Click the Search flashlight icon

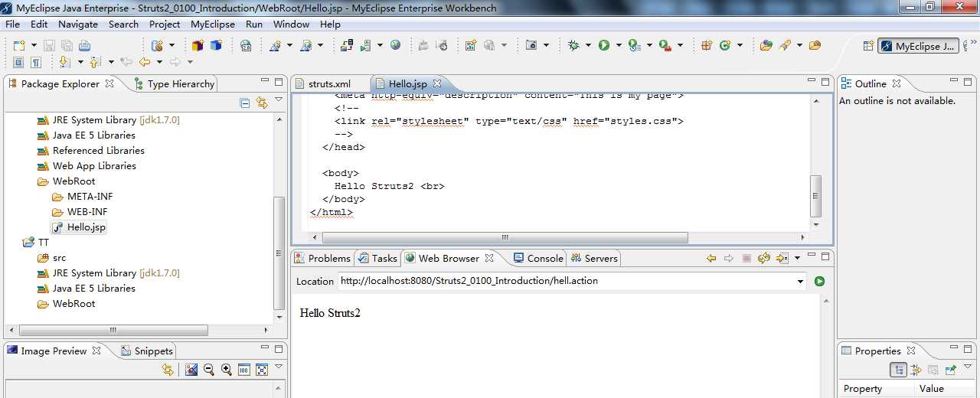(785, 46)
